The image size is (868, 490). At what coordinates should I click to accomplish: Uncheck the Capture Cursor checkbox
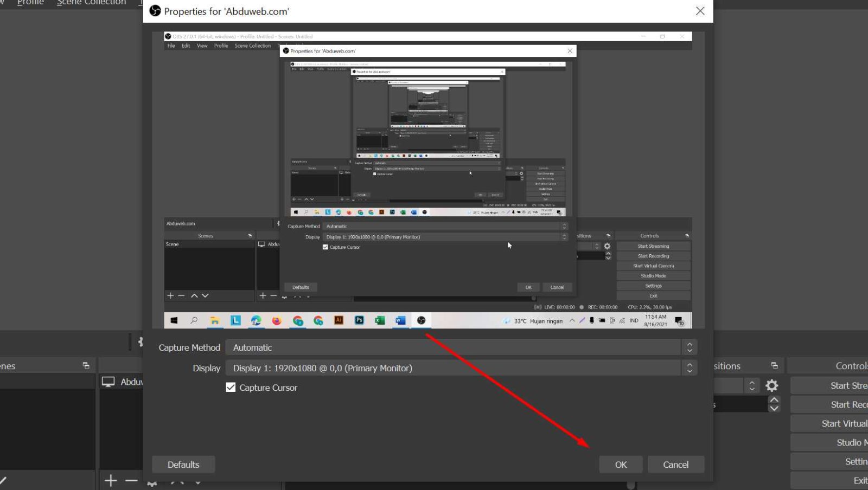pos(230,387)
